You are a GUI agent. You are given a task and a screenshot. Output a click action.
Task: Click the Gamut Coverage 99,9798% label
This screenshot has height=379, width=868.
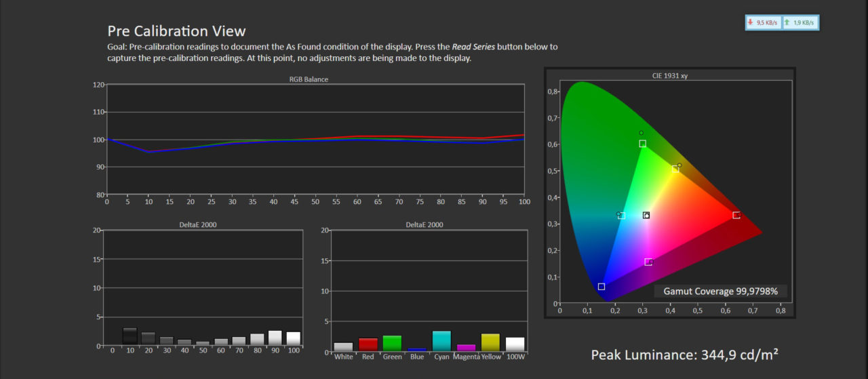[x=720, y=291]
